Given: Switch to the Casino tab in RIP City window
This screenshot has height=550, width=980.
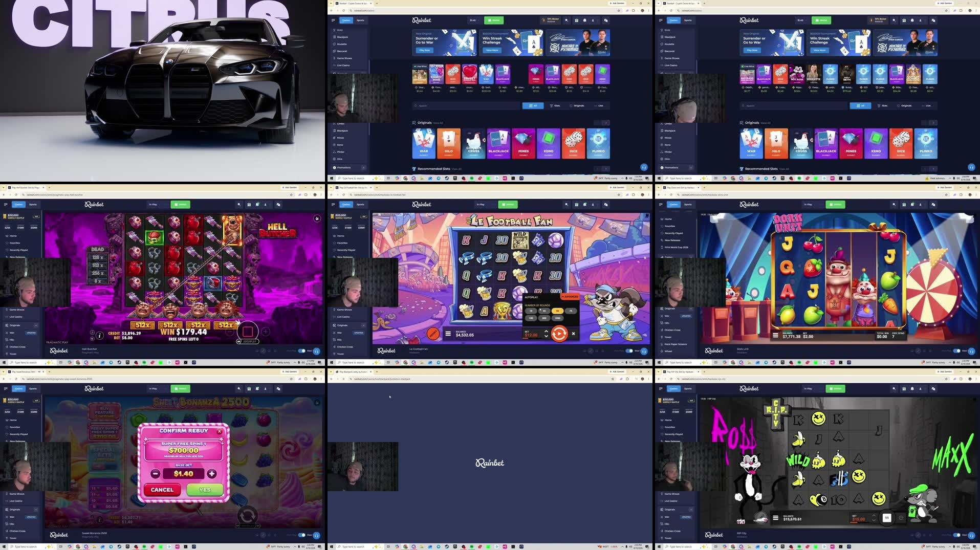Looking at the screenshot, I should click(x=673, y=388).
